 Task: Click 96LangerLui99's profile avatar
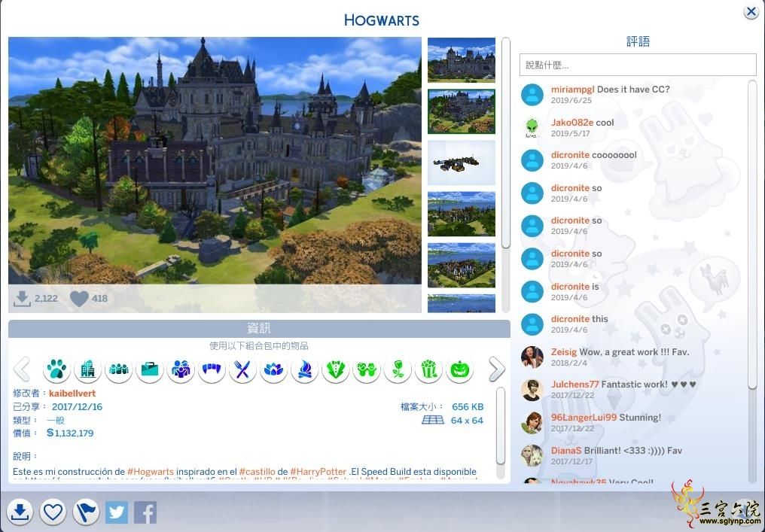[532, 423]
